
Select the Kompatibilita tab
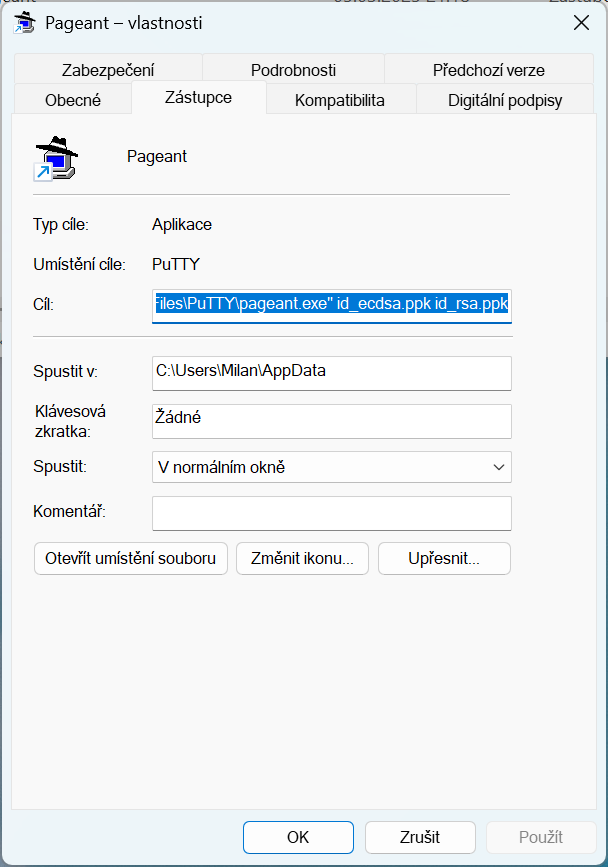pos(340,100)
